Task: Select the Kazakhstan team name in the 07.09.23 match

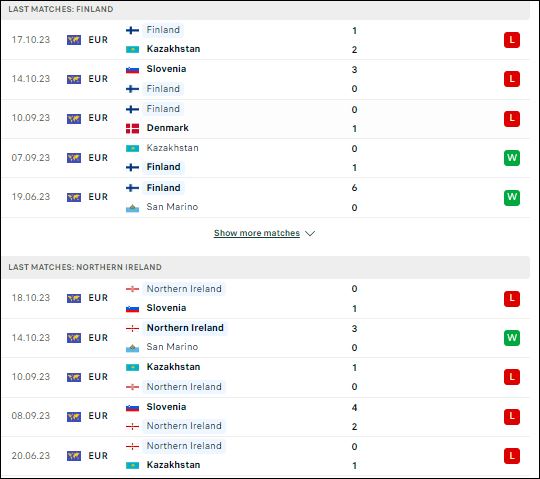Action: 173,148
